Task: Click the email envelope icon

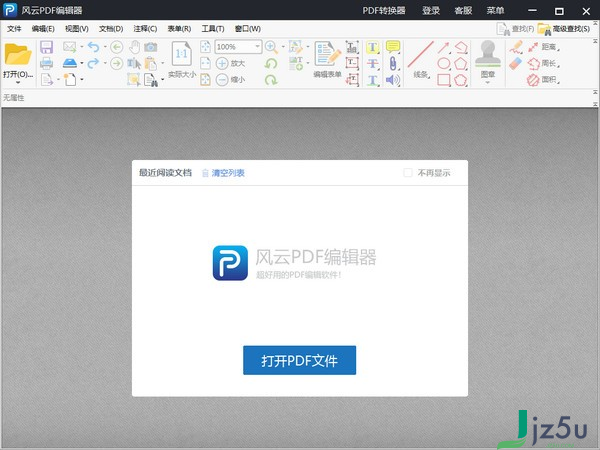Action: click(x=70, y=47)
